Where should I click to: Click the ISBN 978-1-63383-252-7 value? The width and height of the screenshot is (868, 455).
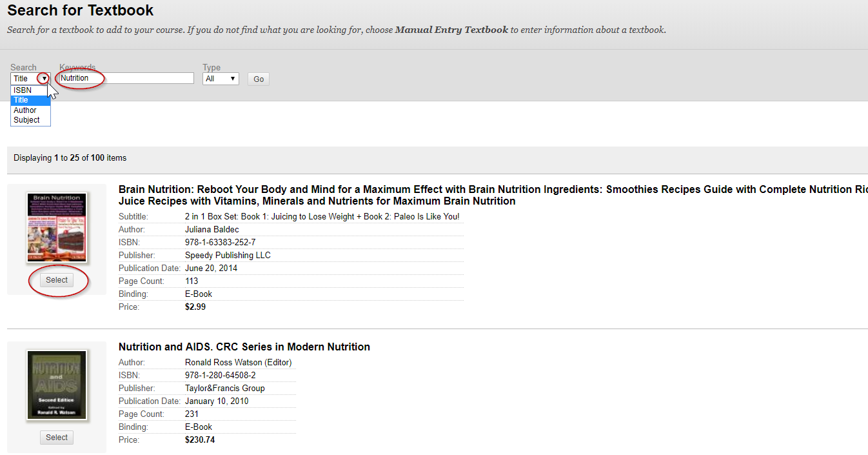coord(220,242)
